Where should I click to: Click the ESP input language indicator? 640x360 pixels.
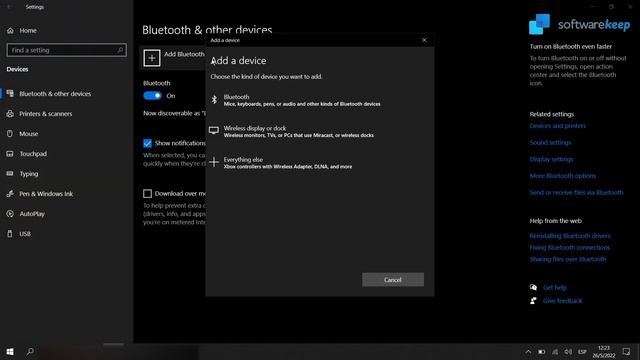point(582,352)
